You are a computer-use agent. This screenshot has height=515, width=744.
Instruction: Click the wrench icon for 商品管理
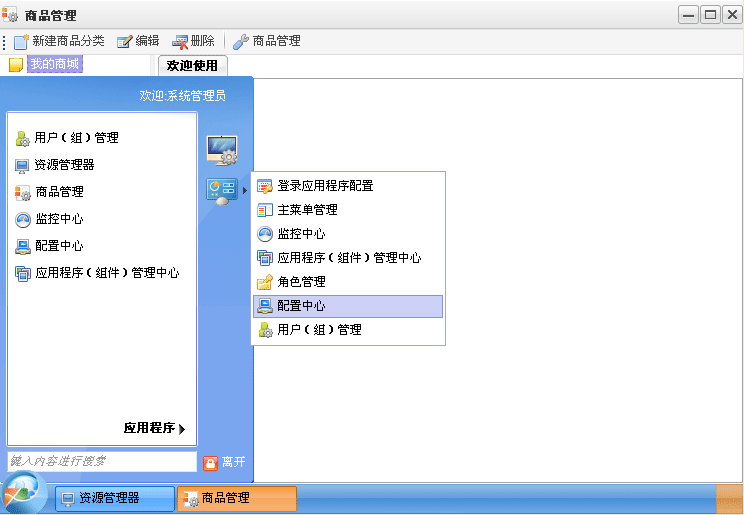click(x=241, y=42)
